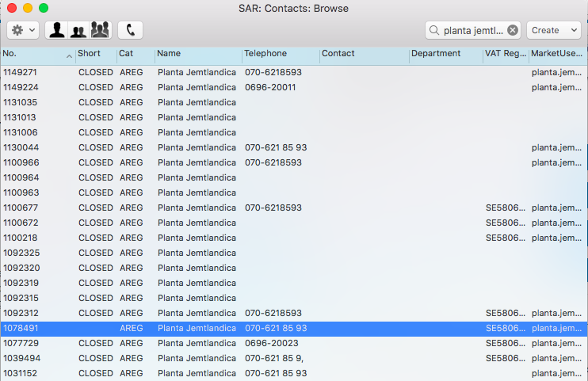The height and width of the screenshot is (381, 588).
Task: Minimize window with yellow button
Action: click(x=28, y=8)
